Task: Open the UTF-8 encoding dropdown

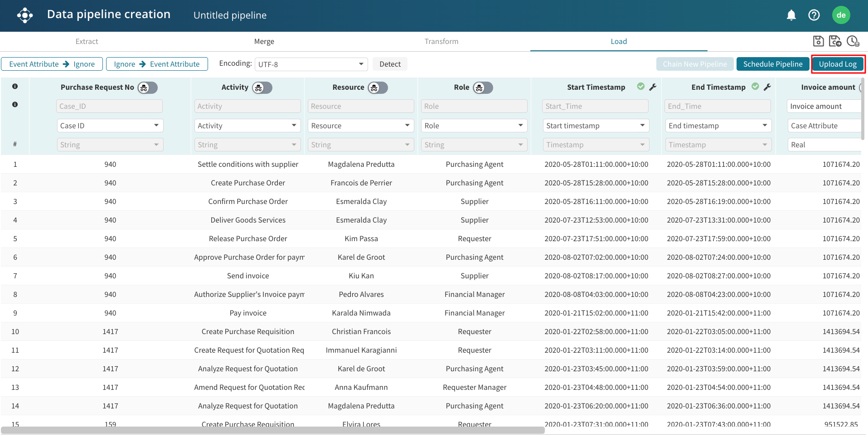Action: [311, 64]
